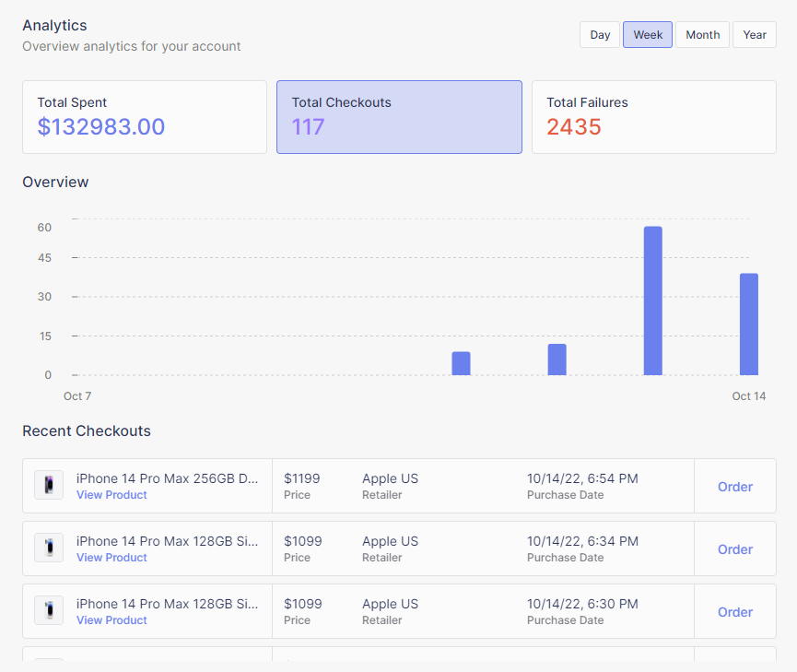Click Order on the 6:34 PM row

734,548
